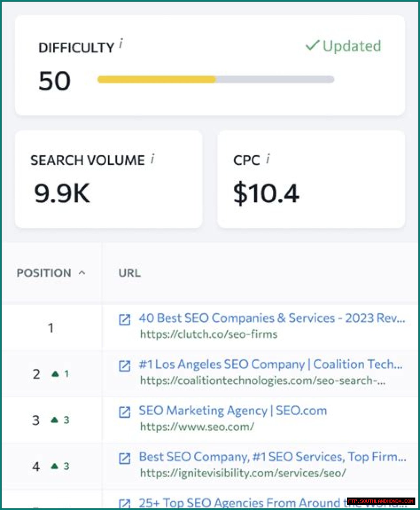The height and width of the screenshot is (510, 420).
Task: Click the CPC info icon
Action: pos(268,159)
